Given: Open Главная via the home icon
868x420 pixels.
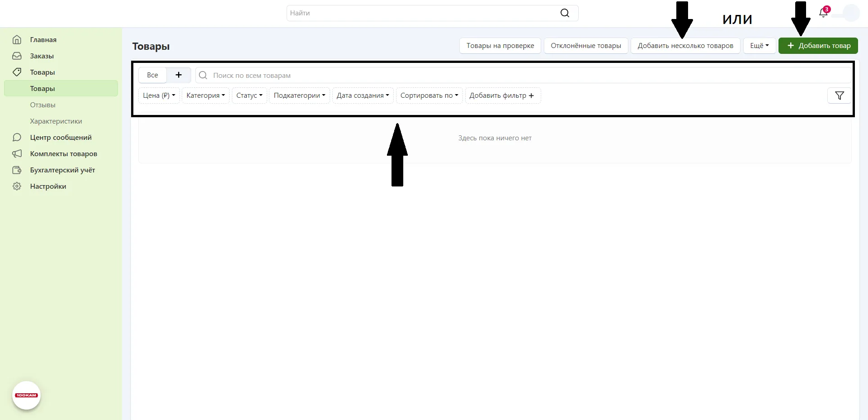Looking at the screenshot, I should point(17,40).
